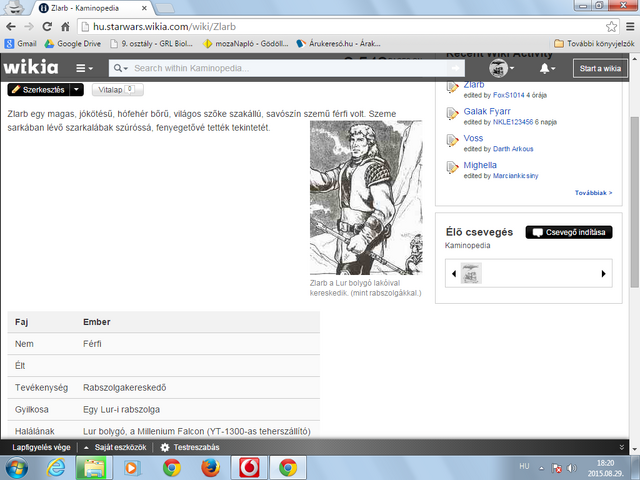The width and height of the screenshot is (640, 480).
Task: Click Lapfigyelés vége in bottom toolbar
Action: point(41,447)
